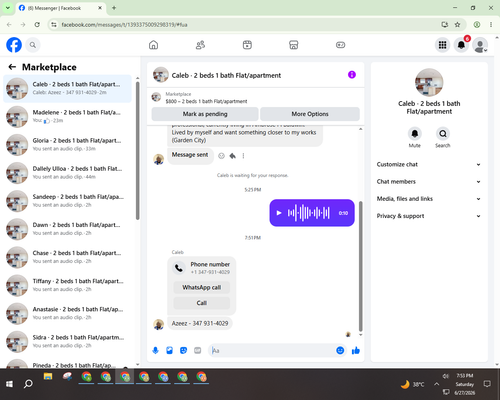
Task: Open notifications bell with red badge
Action: (x=461, y=45)
